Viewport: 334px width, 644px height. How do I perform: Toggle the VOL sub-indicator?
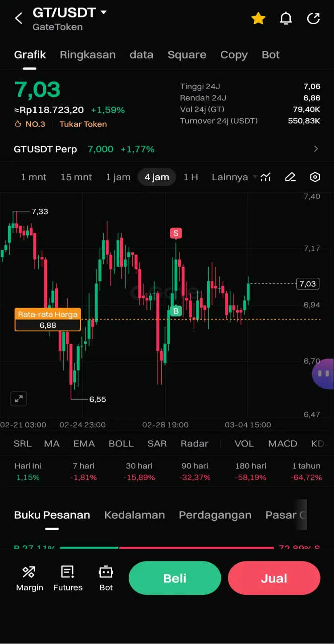(244, 444)
